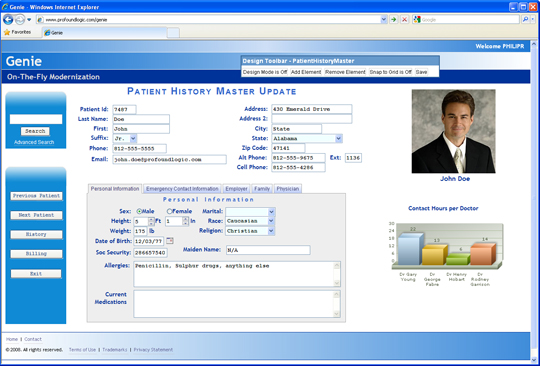Click the Billing button
The image size is (540, 366).
[x=36, y=254]
